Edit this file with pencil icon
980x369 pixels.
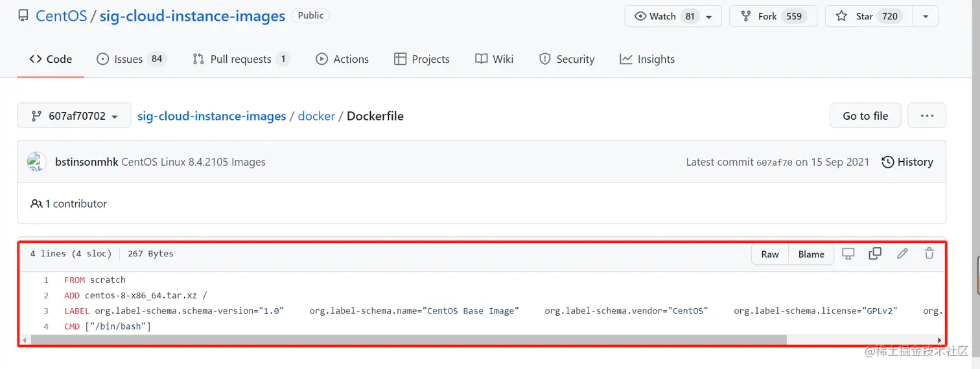point(902,254)
